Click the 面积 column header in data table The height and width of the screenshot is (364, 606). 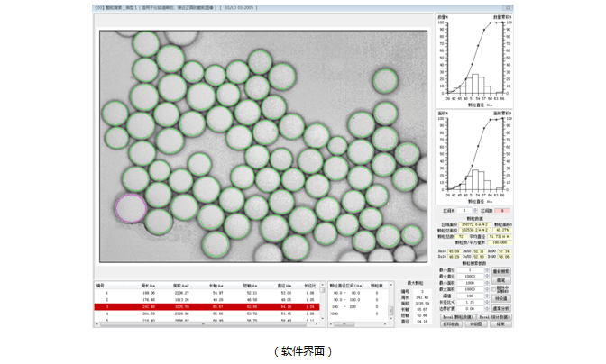(x=179, y=284)
